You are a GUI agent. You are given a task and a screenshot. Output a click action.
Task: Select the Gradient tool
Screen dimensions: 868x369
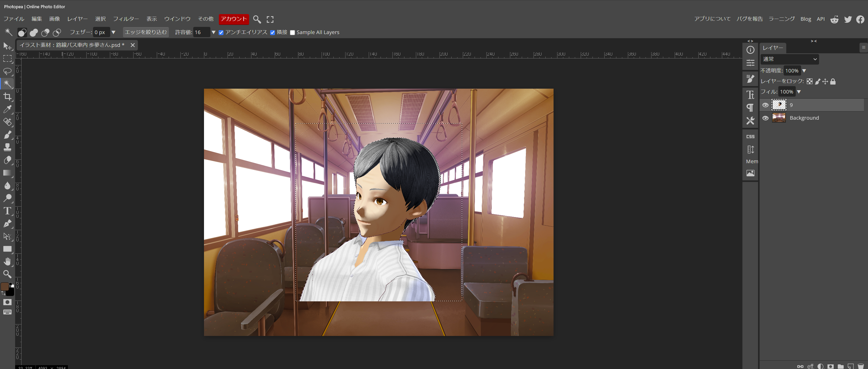[x=7, y=173]
